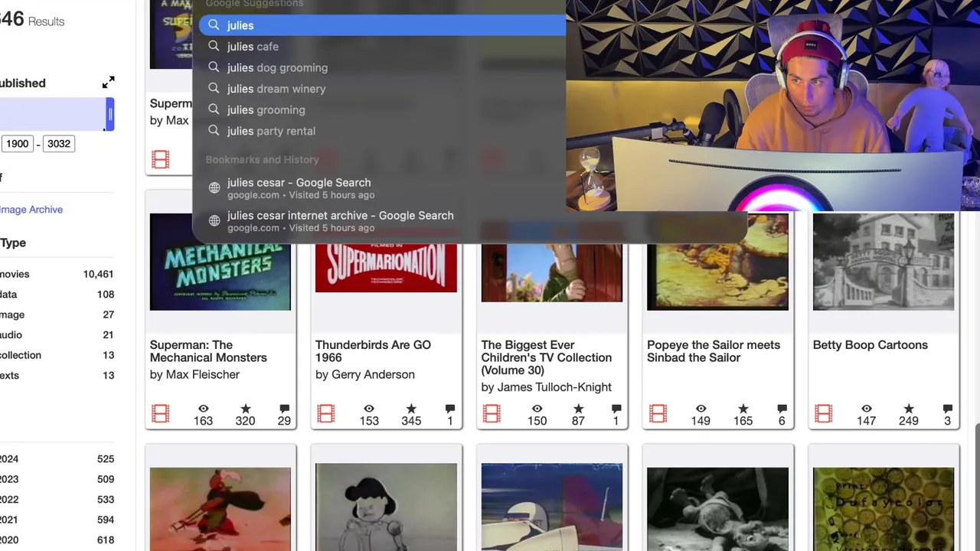Filter results by year 2020
The image size is (980, 551).
[x=9, y=540]
